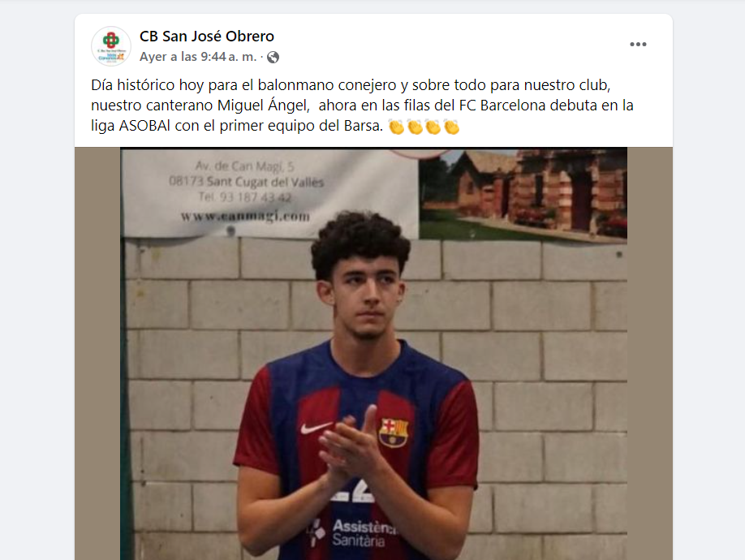Click the brick house picture on banner
Viewport: 745px width, 560px height.
coord(523,195)
